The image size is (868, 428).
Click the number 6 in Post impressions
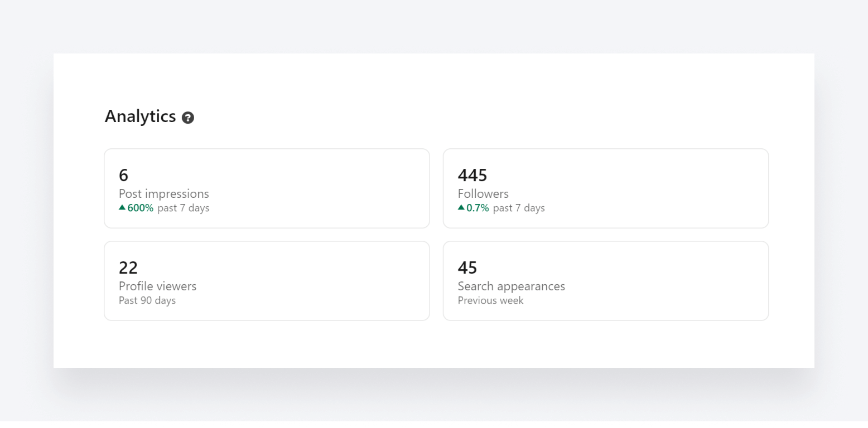click(123, 176)
